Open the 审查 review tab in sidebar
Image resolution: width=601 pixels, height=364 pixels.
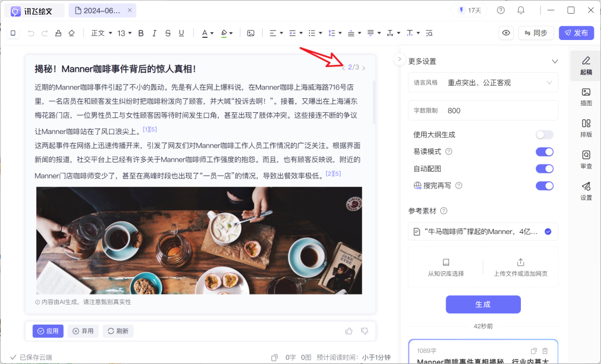[586, 160]
